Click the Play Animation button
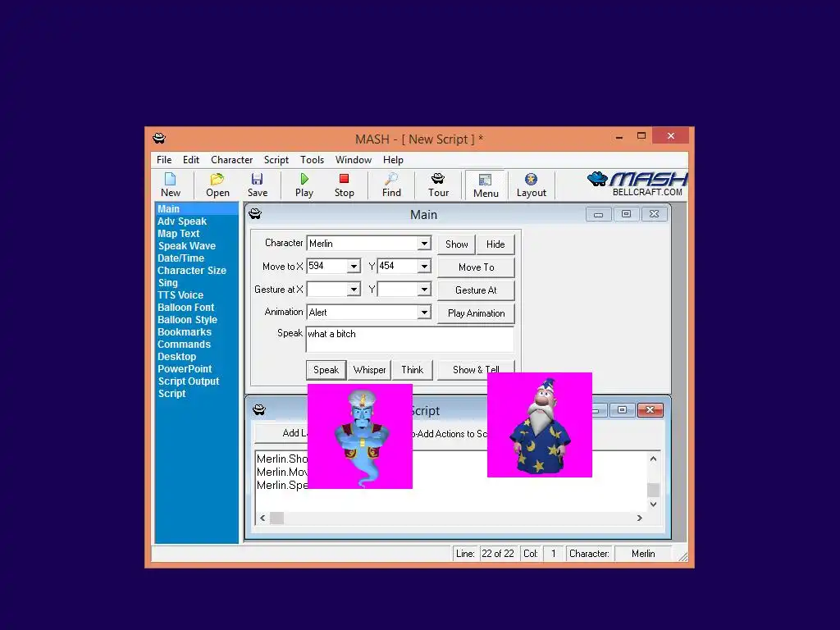 click(477, 313)
